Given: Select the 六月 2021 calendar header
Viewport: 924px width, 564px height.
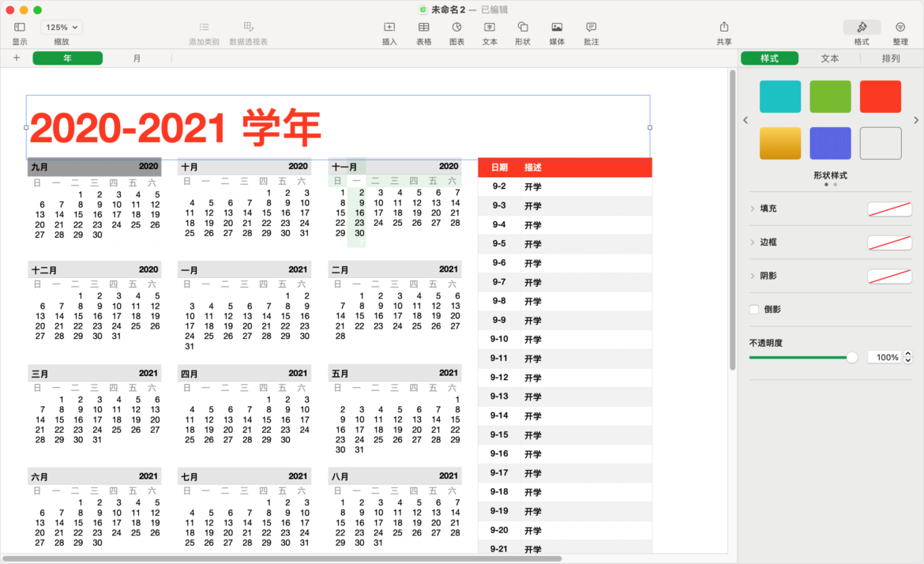Looking at the screenshot, I should coord(94,476).
